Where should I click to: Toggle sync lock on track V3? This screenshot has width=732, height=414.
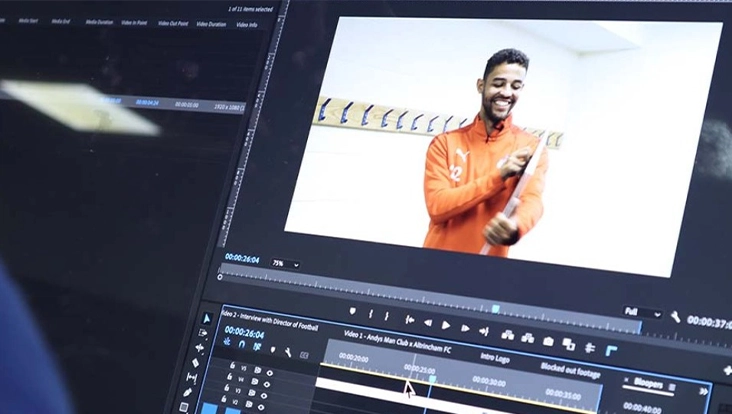pyautogui.click(x=252, y=393)
